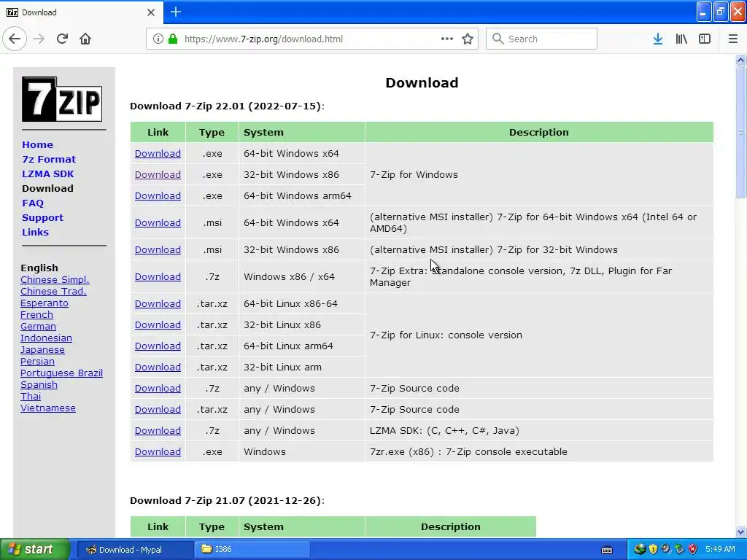This screenshot has height=560, width=747.
Task: Toggle the sidebar panel icon
Action: (705, 39)
